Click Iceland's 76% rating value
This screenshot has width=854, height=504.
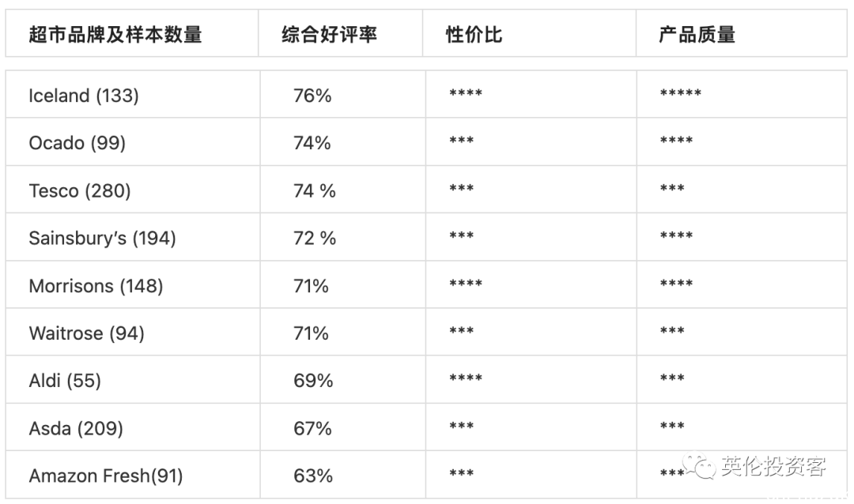pos(312,96)
